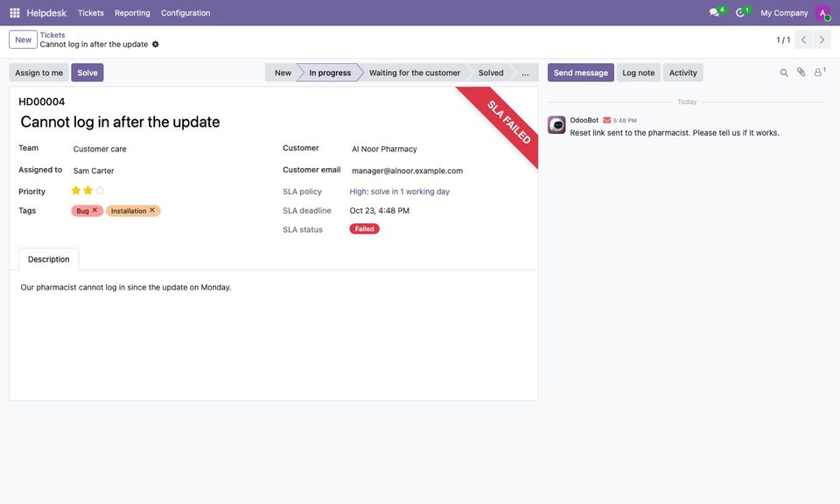
Task: Open the Reporting menu
Action: tap(132, 13)
